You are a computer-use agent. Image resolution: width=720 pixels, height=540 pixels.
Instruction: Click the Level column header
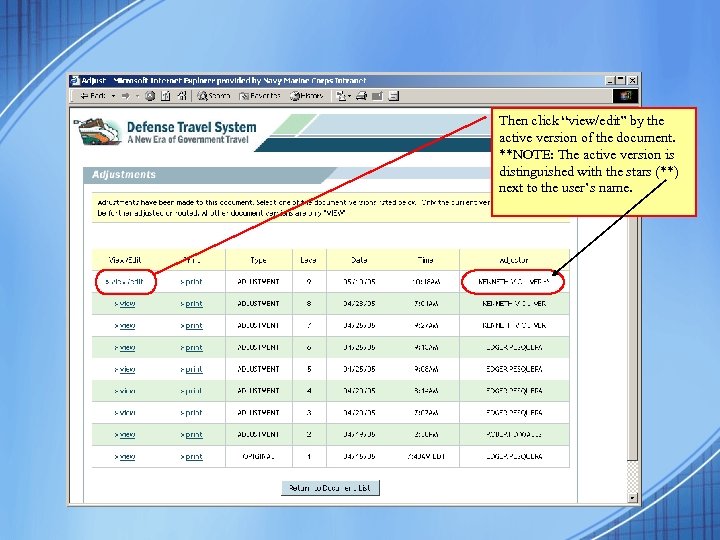coord(309,260)
